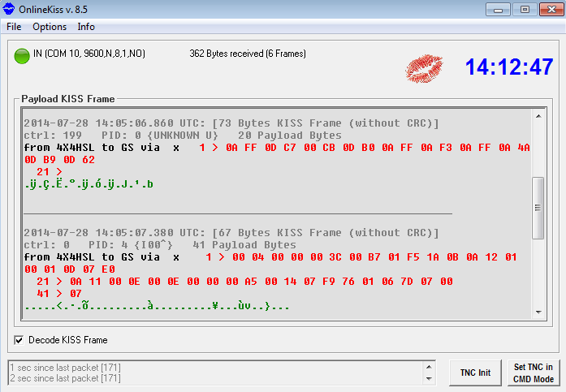This screenshot has height=392, width=566.
Task: Click '1 sec since last packet [171]' line
Action: click(x=65, y=368)
